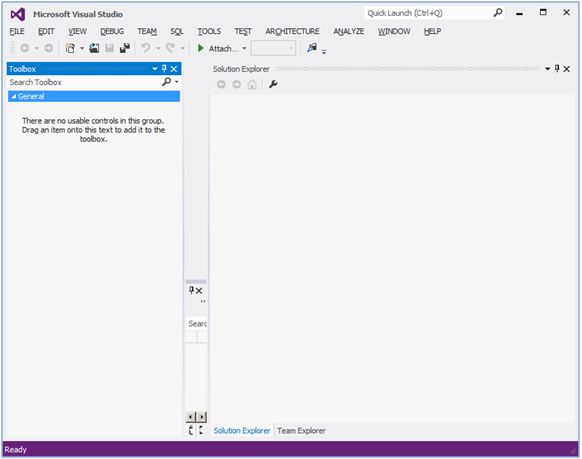Click the Find in Files toolbar icon
The width and height of the screenshot is (582, 459).
[312, 48]
